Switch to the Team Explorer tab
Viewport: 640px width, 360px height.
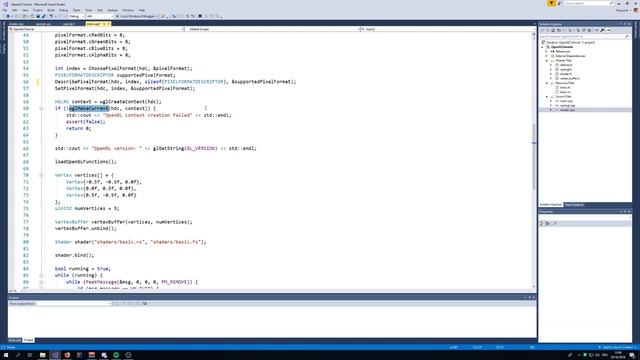coord(574,204)
